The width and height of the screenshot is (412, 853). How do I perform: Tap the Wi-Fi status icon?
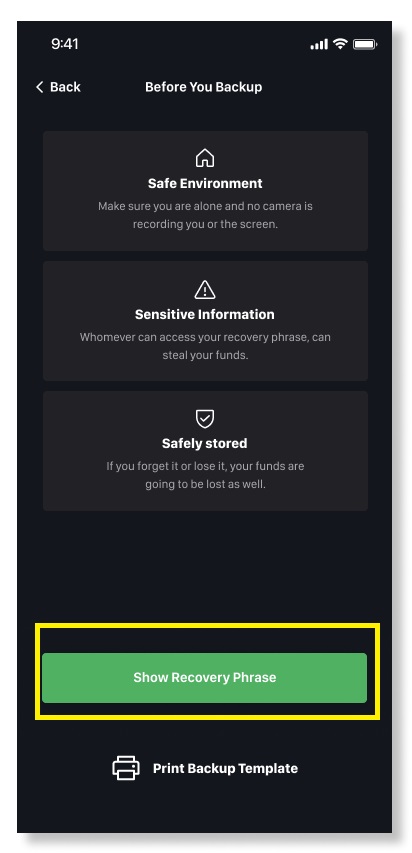point(341,44)
